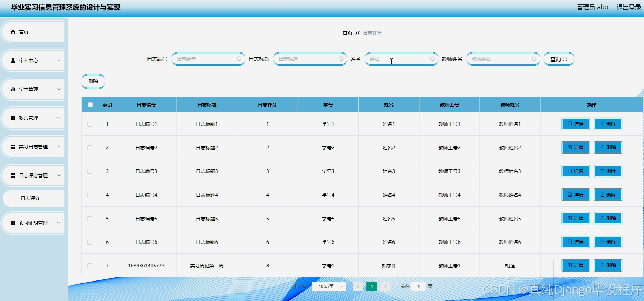644x301 pixels.
Task: Expand 学生管理 menu chevron
Action: pyautogui.click(x=59, y=89)
